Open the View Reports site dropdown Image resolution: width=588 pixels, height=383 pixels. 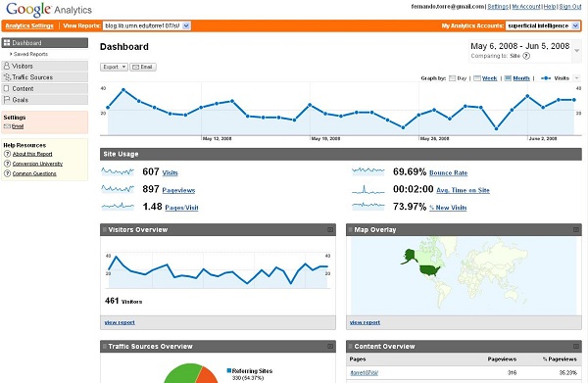(x=147, y=25)
